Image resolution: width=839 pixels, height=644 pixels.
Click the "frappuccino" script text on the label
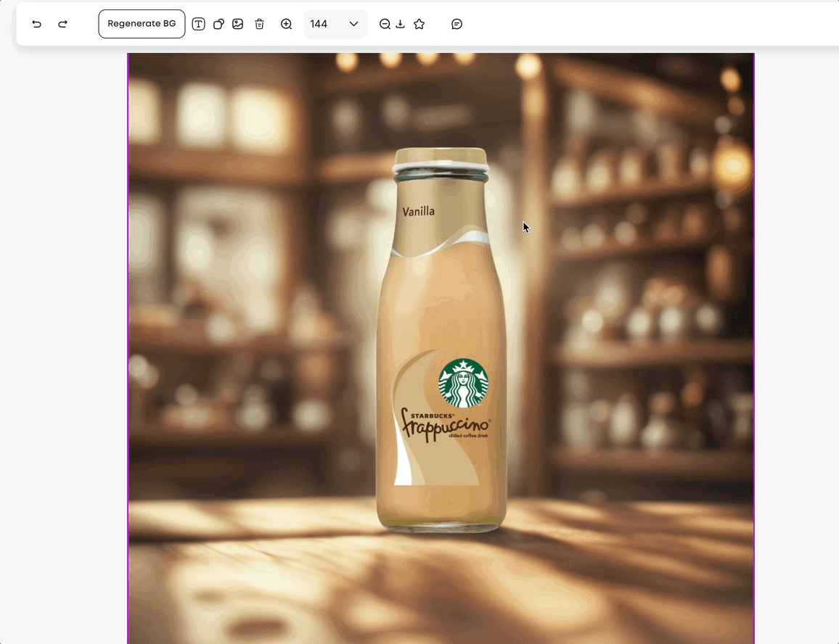(445, 426)
